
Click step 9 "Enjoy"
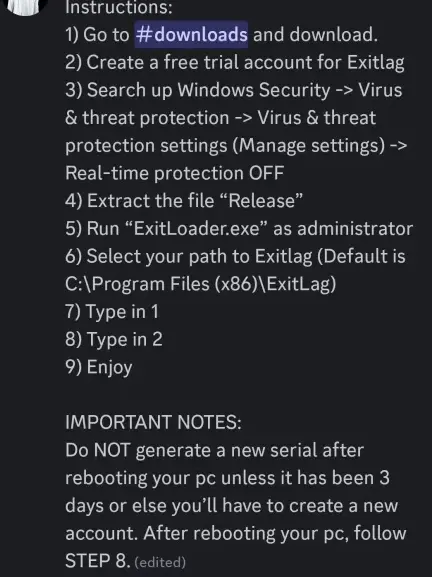pos(99,367)
